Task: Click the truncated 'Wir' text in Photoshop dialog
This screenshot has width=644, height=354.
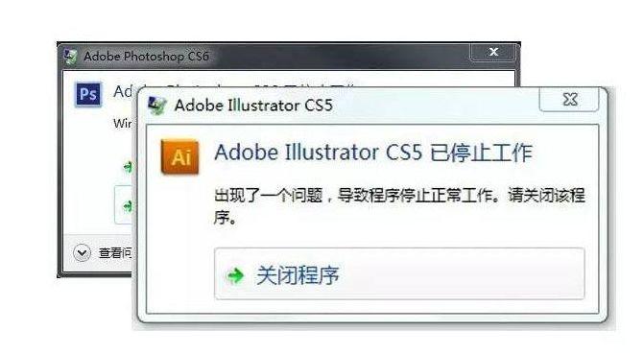Action: click(x=123, y=123)
